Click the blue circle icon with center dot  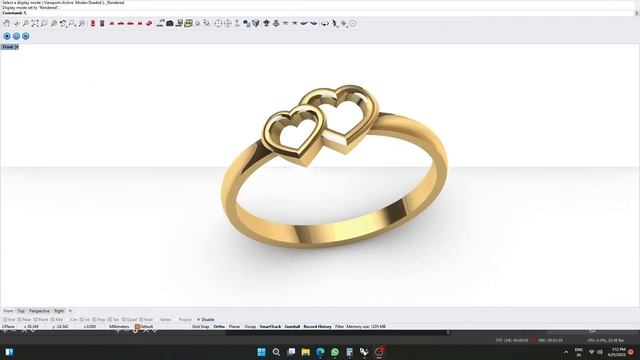click(x=7, y=36)
